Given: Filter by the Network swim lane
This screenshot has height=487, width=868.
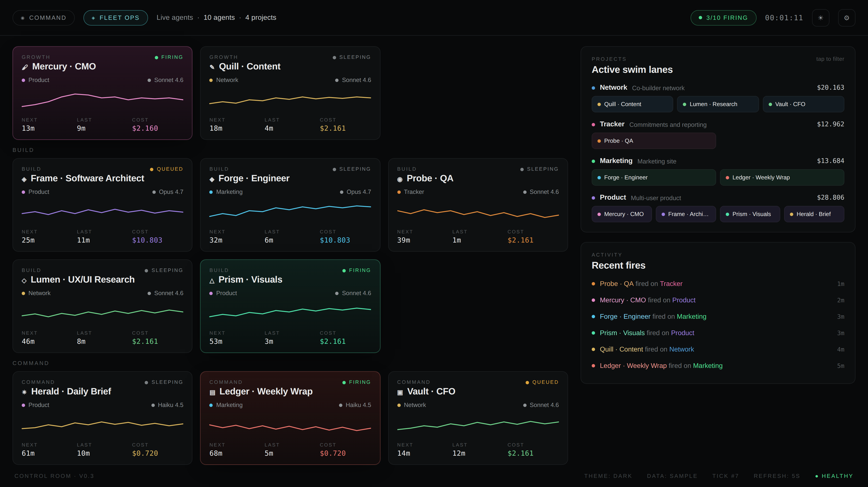Looking at the screenshot, I should click(x=718, y=88).
